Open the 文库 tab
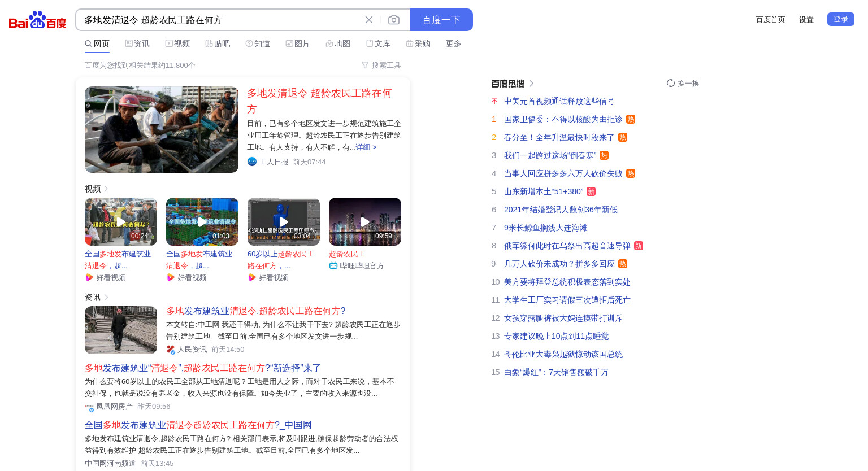This screenshot has width=868, height=471. click(378, 43)
